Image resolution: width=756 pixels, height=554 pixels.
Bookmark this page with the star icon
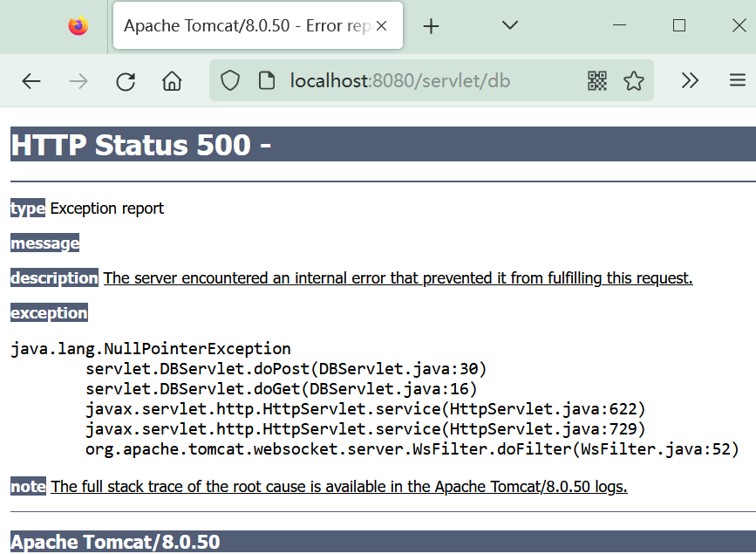click(x=634, y=80)
